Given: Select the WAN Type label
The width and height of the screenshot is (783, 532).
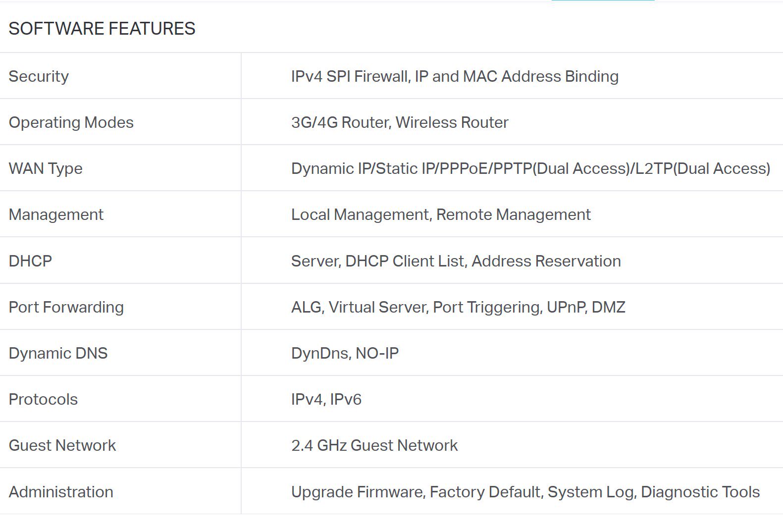Looking at the screenshot, I should 46,168.
